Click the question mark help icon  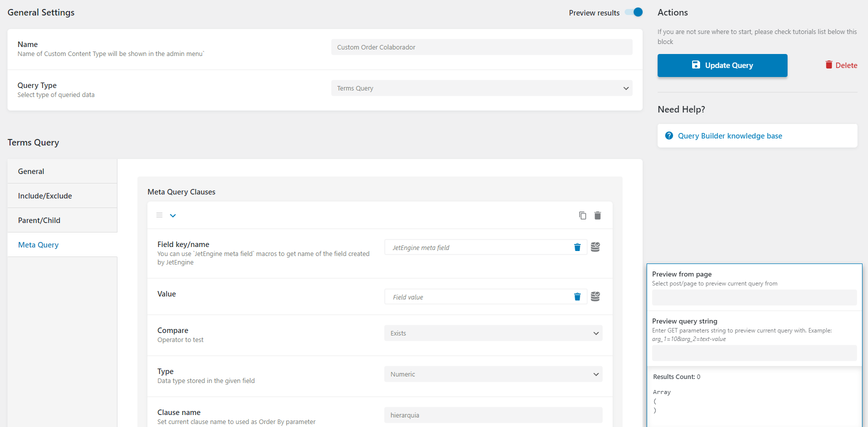coord(669,135)
